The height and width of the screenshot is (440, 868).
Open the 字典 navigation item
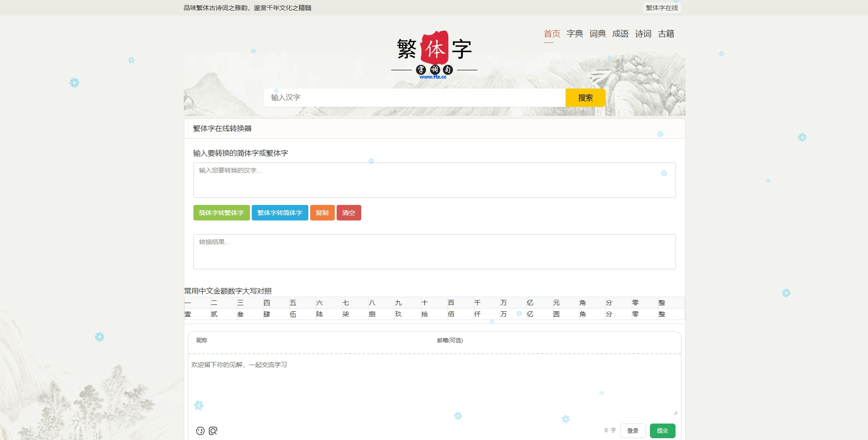coord(574,33)
